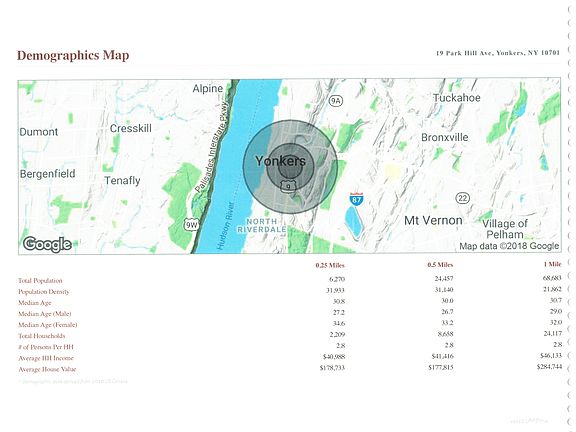Image resolution: width=576 pixels, height=432 pixels.
Task: Click the population value 24,457
Action: point(444,278)
